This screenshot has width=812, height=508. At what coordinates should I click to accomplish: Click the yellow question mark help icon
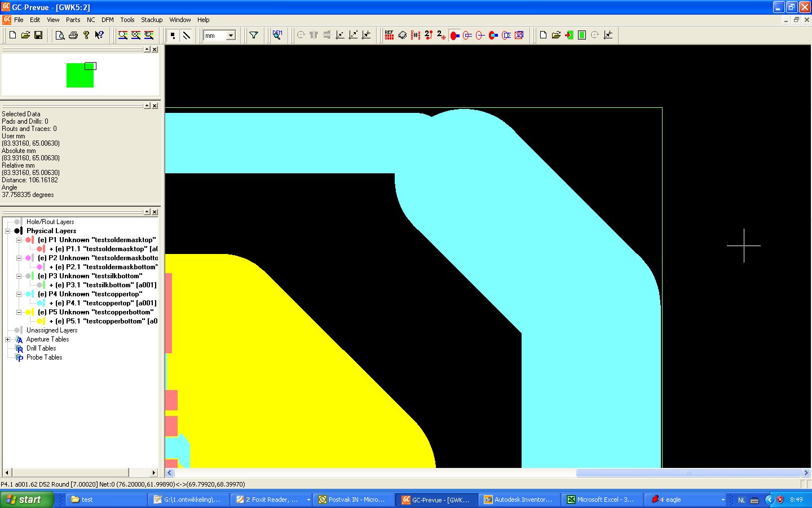coord(86,35)
